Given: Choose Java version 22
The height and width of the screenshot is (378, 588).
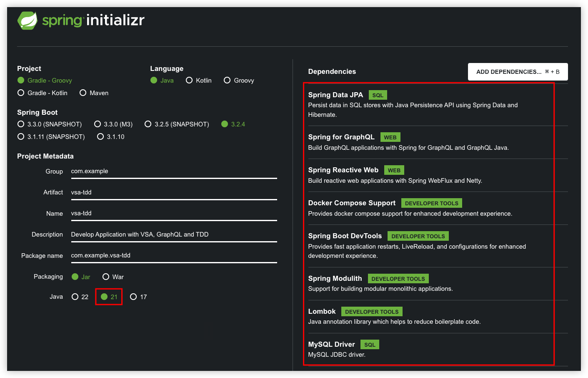Looking at the screenshot, I should 80,297.
